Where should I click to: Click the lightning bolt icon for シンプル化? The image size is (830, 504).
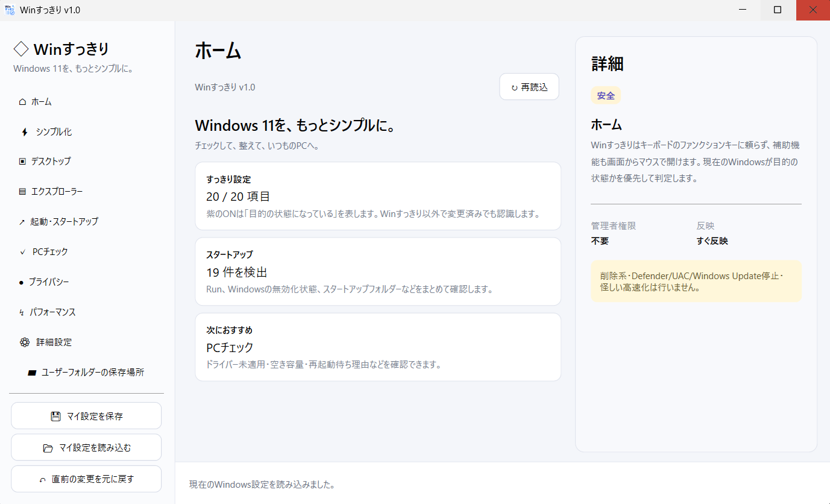25,132
